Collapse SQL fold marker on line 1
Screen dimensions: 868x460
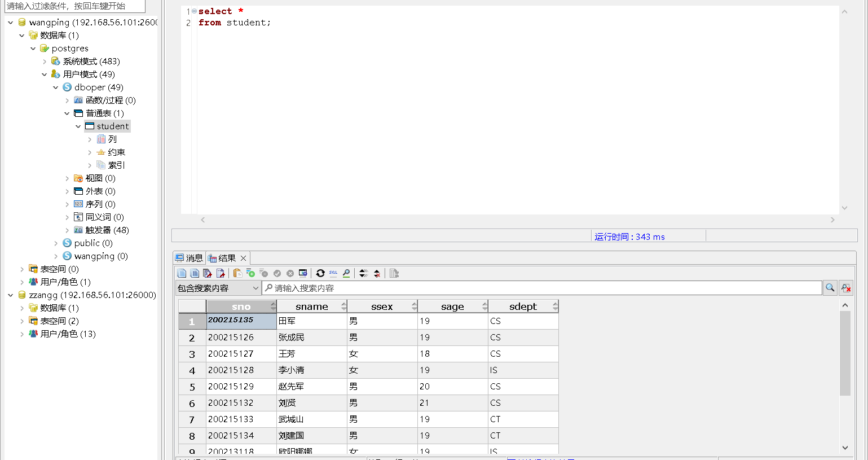click(194, 11)
